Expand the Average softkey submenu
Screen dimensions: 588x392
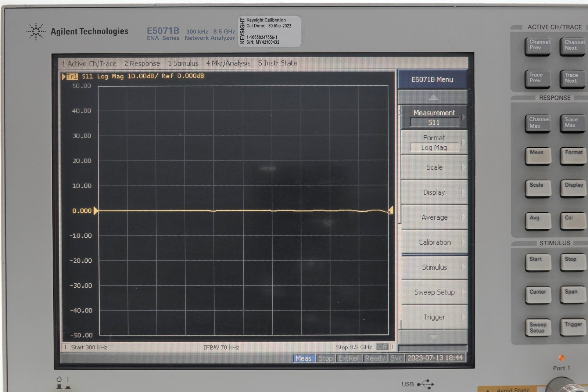coord(434,217)
